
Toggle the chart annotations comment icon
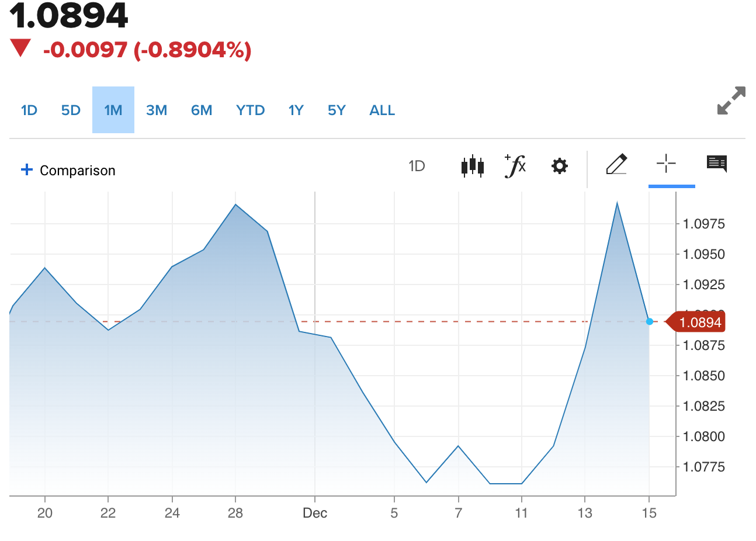[x=716, y=164]
